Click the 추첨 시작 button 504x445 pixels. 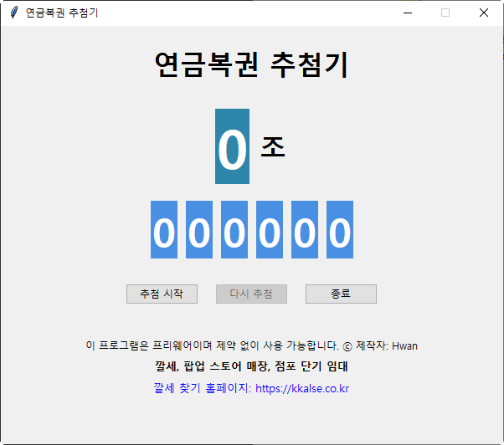click(x=162, y=294)
